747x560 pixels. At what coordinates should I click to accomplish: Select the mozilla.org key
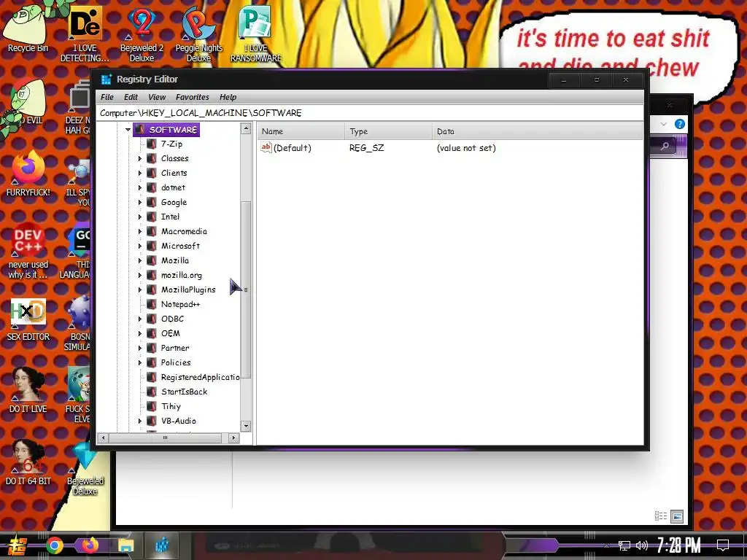182,275
